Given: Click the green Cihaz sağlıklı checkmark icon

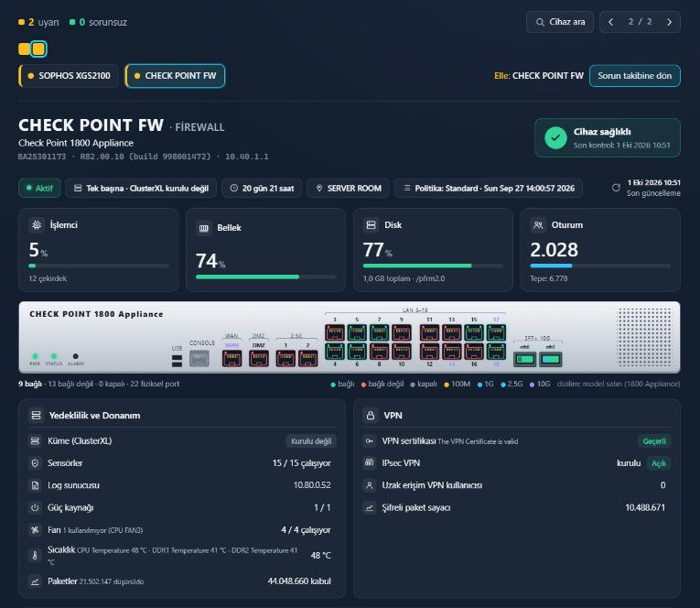Looking at the screenshot, I should pos(555,138).
